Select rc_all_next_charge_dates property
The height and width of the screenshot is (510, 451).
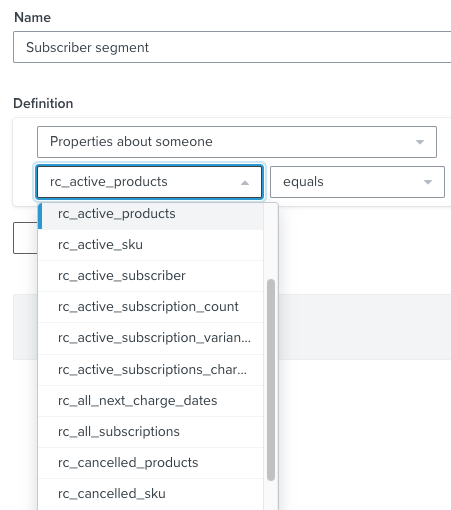tap(151, 401)
